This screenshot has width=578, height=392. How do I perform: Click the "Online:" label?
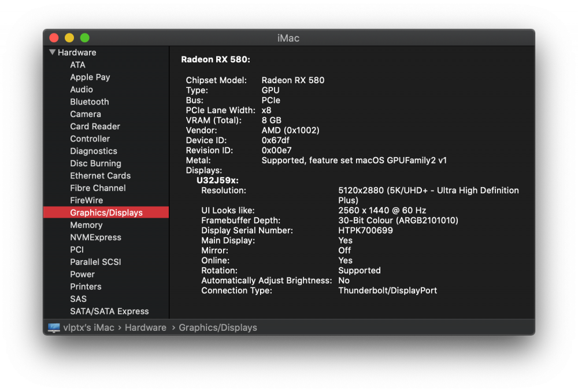tap(215, 260)
